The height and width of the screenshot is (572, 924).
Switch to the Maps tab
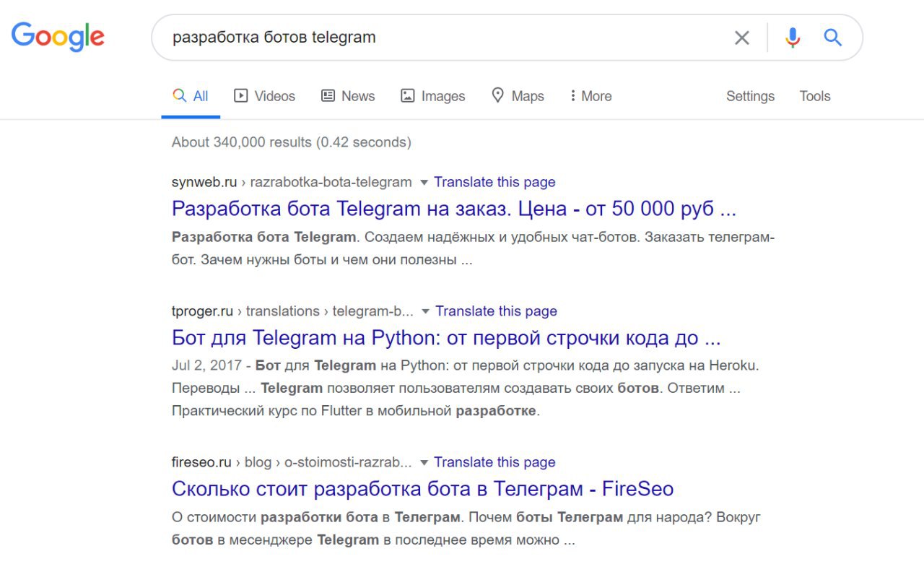pos(518,96)
